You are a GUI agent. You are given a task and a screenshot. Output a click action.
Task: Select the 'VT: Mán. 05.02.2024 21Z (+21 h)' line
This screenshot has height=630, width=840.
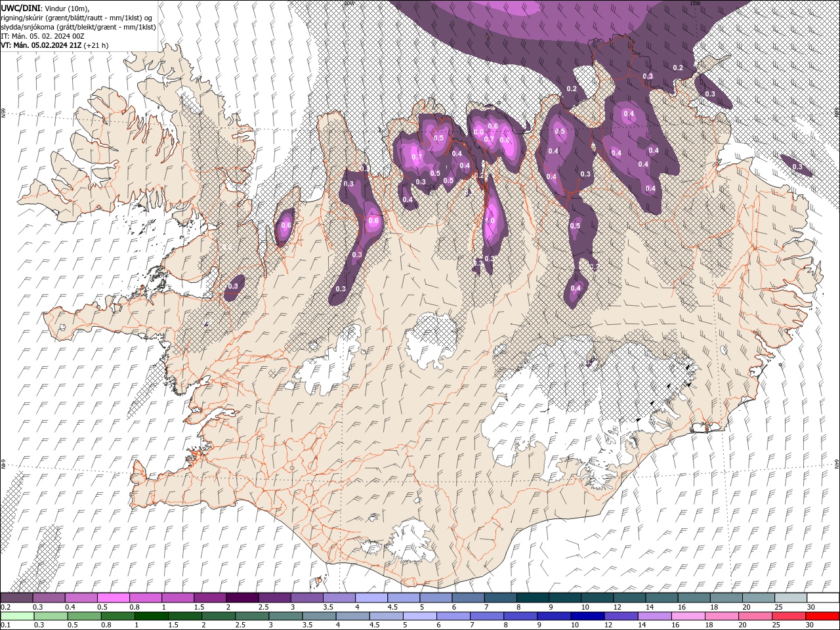coord(54,45)
